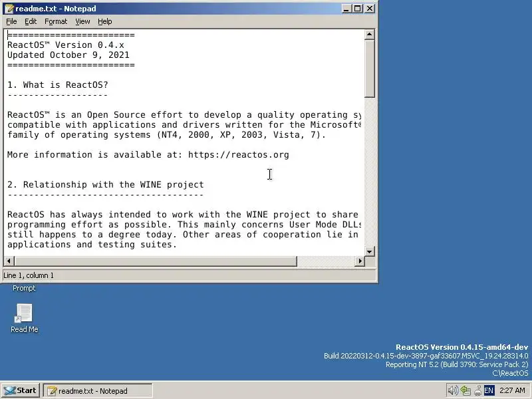Click the vertical scrollbar thumb
Viewport: 532px width, 399px height.
point(370,68)
